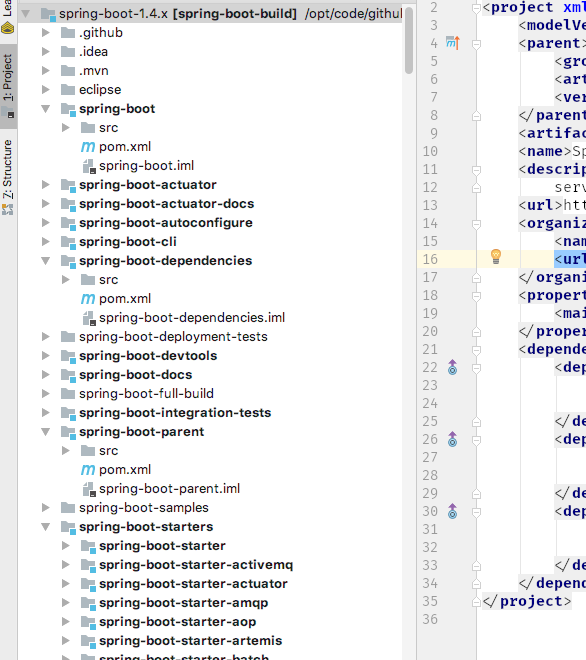
Task: Expand the .idea folder arrow
Action: pos(45,52)
